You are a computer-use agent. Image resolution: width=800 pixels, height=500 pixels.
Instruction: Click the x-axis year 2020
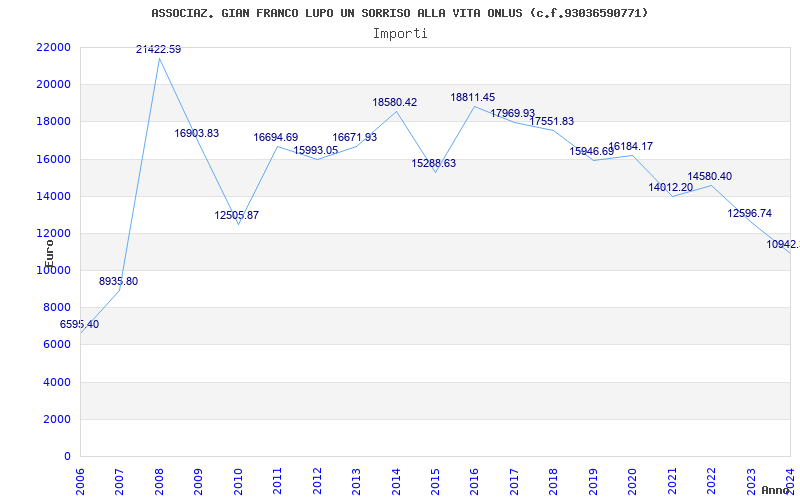[633, 480]
